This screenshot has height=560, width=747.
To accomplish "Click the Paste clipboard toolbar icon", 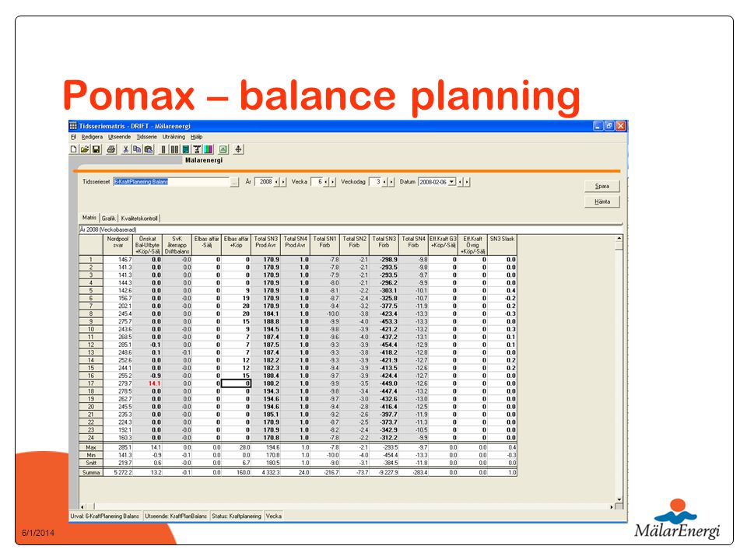I will coord(149,149).
